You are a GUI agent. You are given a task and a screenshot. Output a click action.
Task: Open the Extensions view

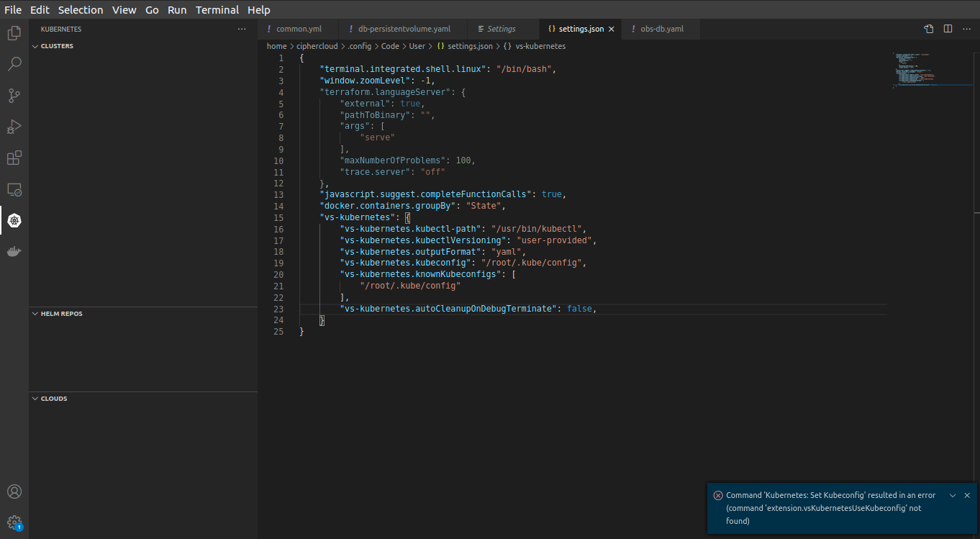point(14,158)
